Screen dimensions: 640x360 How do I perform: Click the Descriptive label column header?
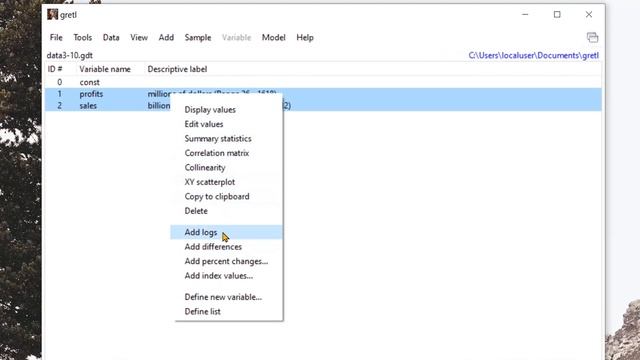[177, 69]
